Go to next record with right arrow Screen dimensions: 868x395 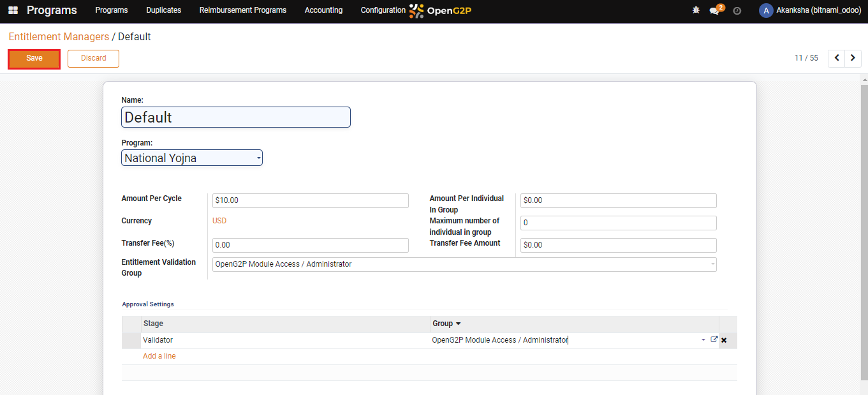pyautogui.click(x=853, y=58)
